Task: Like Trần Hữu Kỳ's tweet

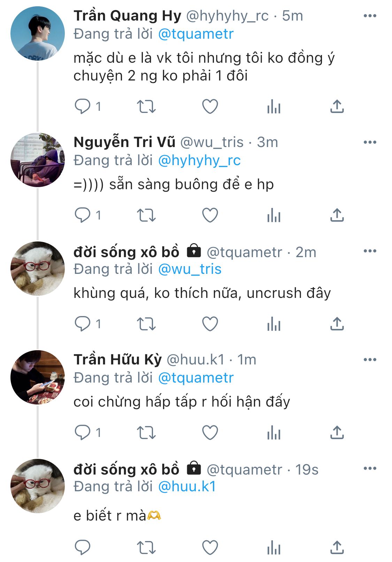Action: click(x=210, y=433)
